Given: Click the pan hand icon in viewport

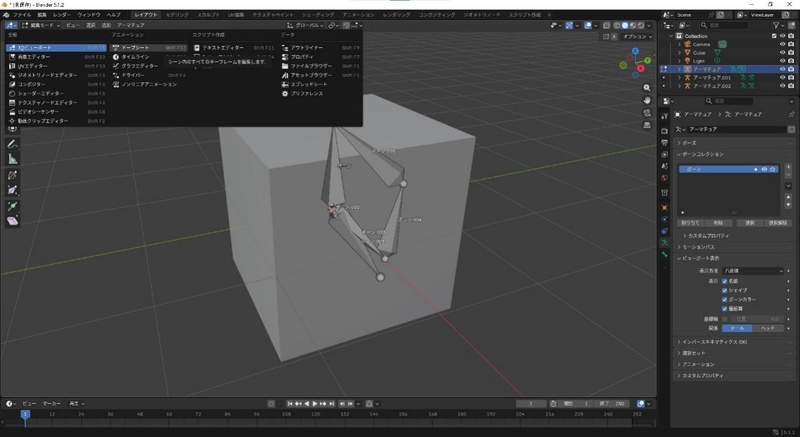Looking at the screenshot, I should [x=647, y=100].
